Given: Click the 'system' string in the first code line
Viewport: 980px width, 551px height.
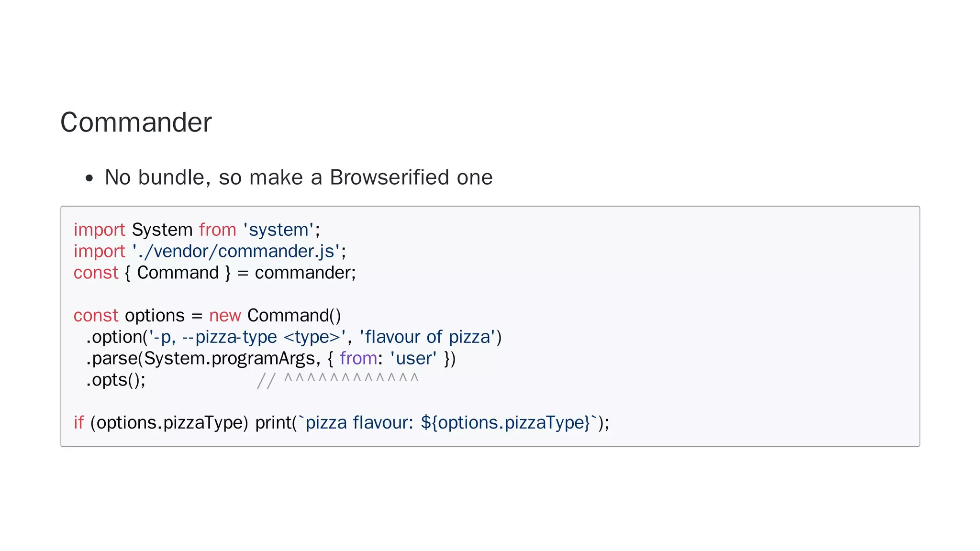Looking at the screenshot, I should (278, 230).
